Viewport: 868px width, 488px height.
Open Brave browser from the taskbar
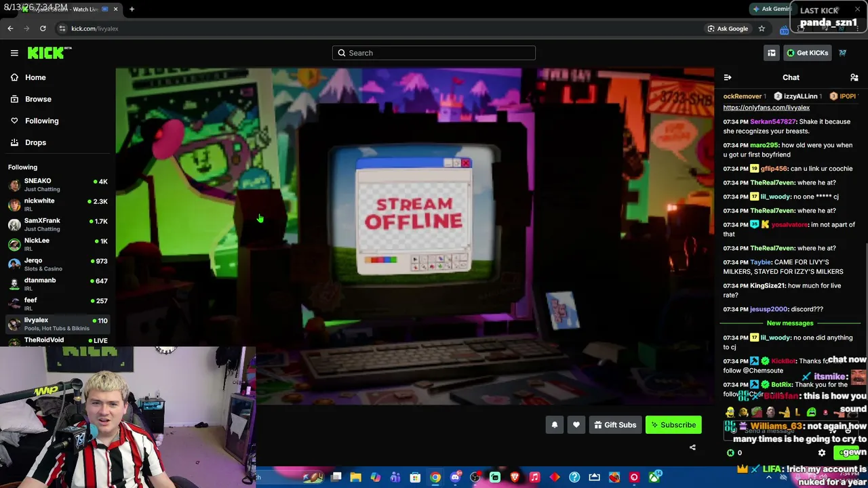pyautogui.click(x=515, y=477)
